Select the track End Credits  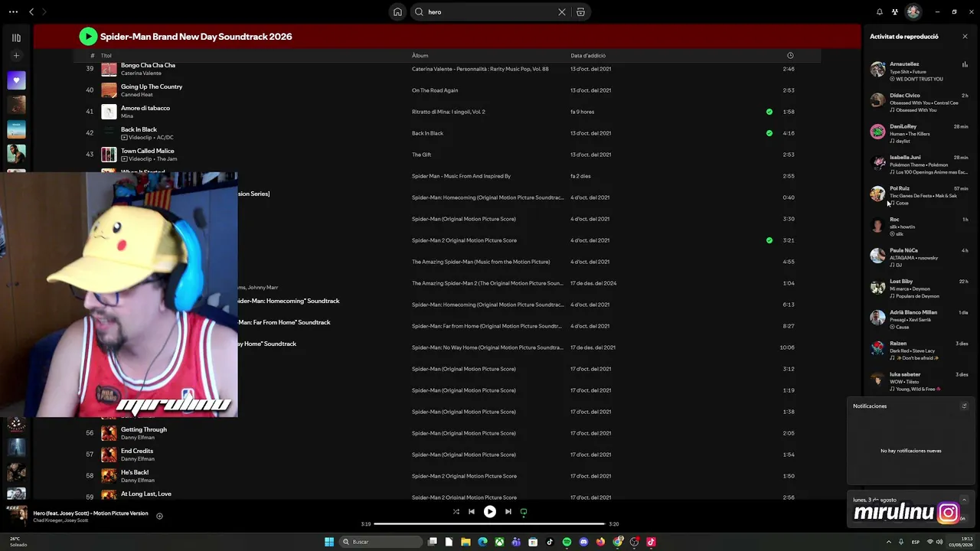137,451
